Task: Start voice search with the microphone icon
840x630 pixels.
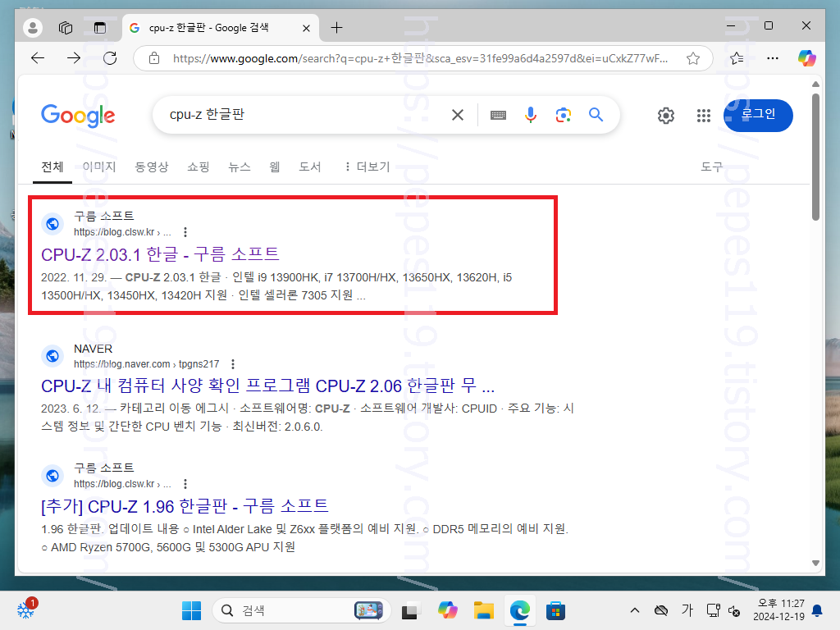Action: point(531,115)
